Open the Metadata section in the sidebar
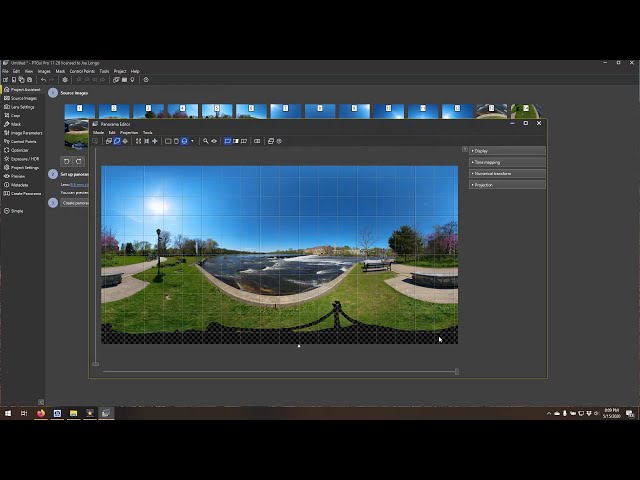The image size is (640, 480). pyautogui.click(x=16, y=185)
